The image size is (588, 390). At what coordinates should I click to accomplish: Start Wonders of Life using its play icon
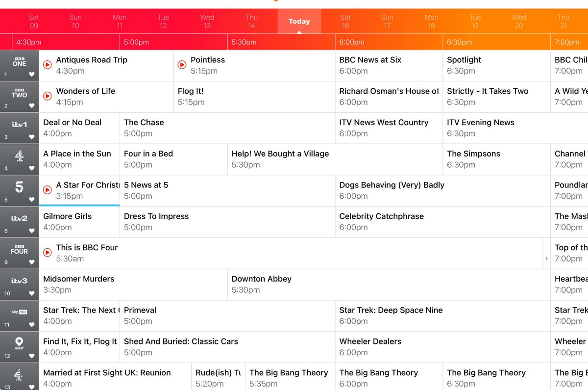click(48, 96)
